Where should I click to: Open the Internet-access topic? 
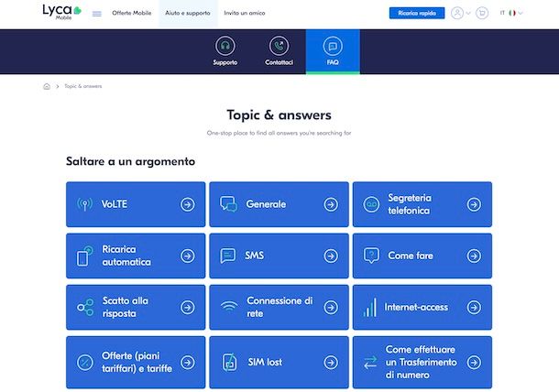(422, 307)
